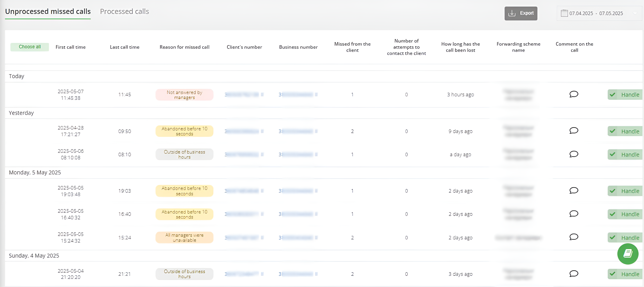Switch to Processed calls tab
Screen dimensions: 644x287
[x=124, y=12]
